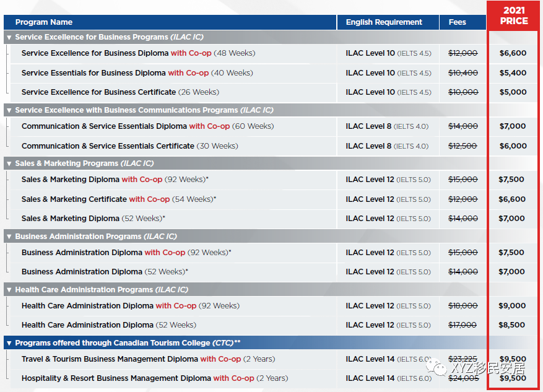543x392 pixels.
Task: Click $7,500 price for Business Administration Co-op
Action: (x=511, y=253)
